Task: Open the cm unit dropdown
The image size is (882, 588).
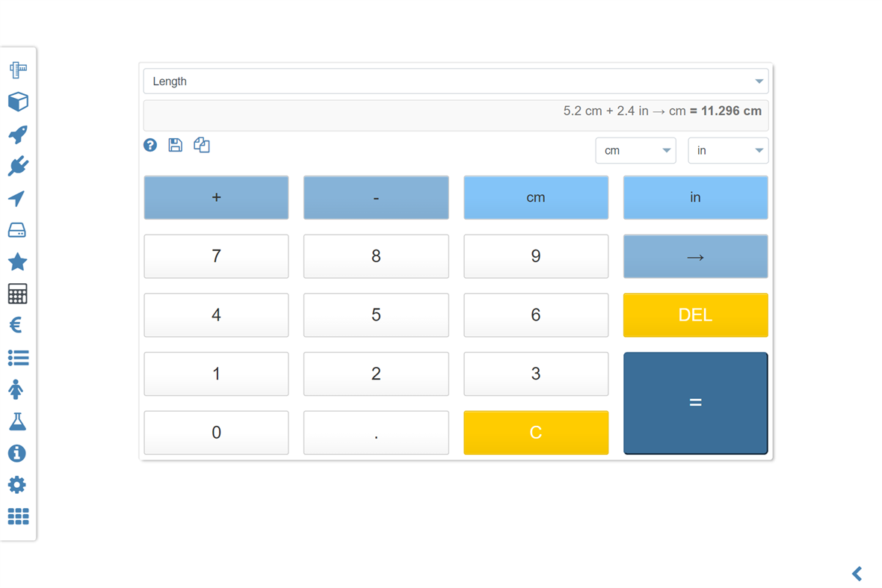Action: (x=635, y=151)
